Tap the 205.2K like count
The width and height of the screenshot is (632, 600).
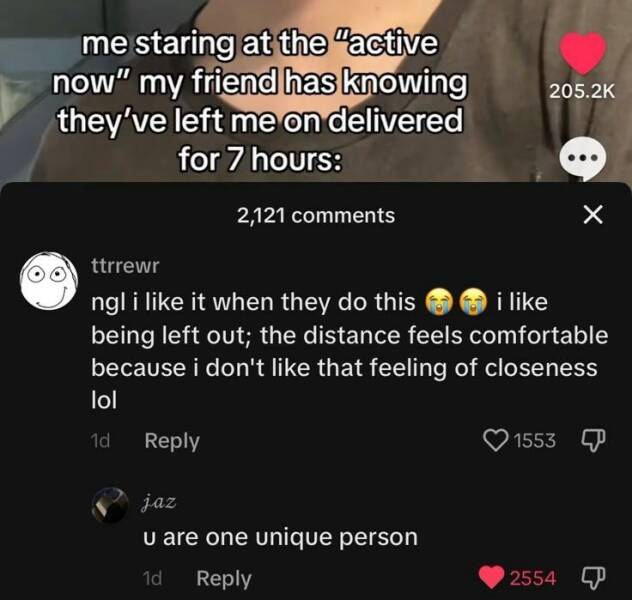[582, 92]
